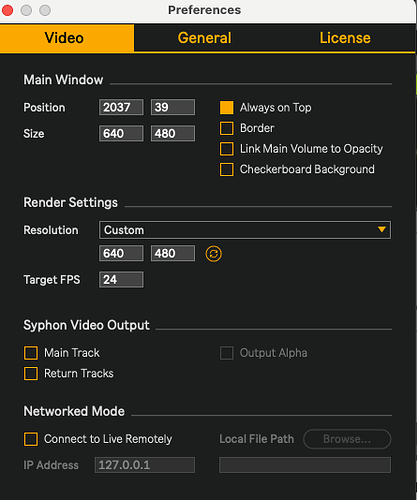Enable the Border checkbox

[x=227, y=128]
